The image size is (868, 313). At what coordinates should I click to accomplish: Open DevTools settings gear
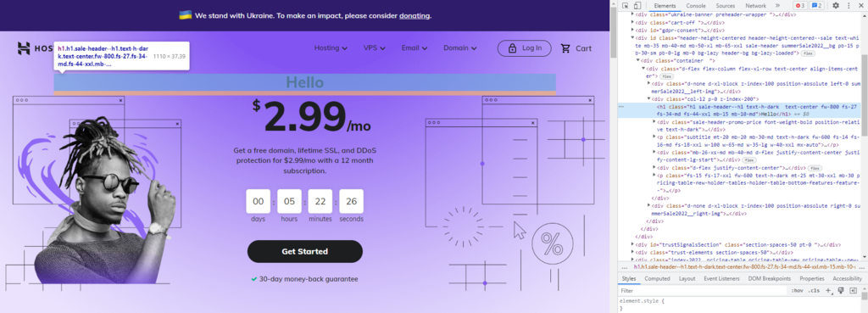(836, 6)
